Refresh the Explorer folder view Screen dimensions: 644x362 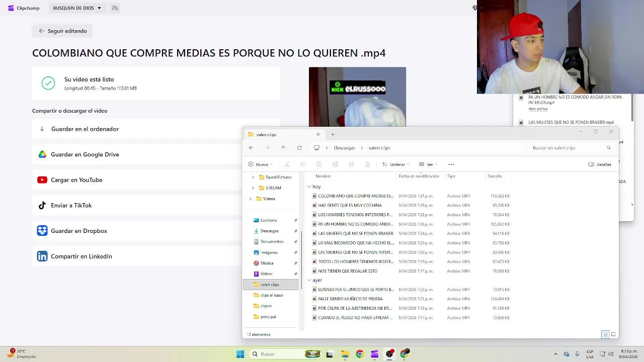pos(299,148)
